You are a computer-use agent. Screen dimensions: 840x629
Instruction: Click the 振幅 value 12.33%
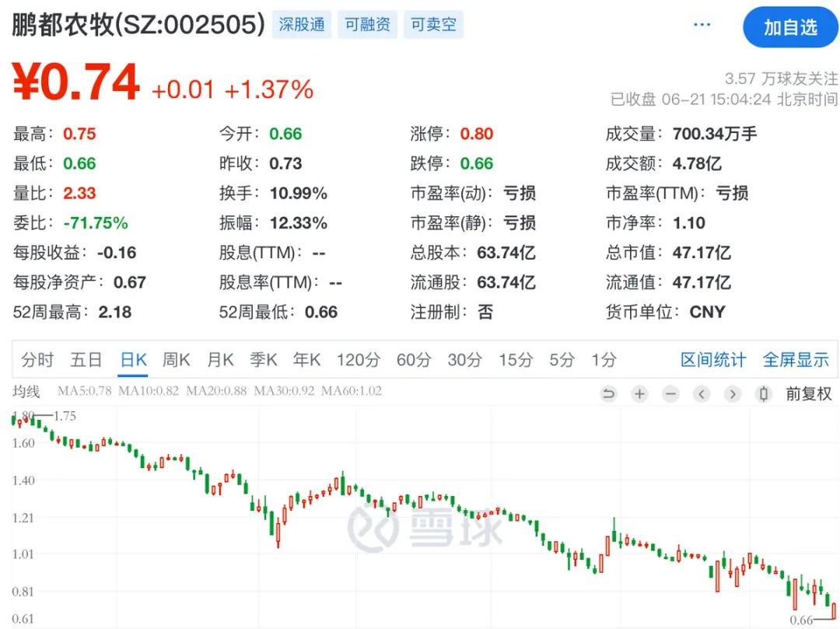click(x=299, y=222)
